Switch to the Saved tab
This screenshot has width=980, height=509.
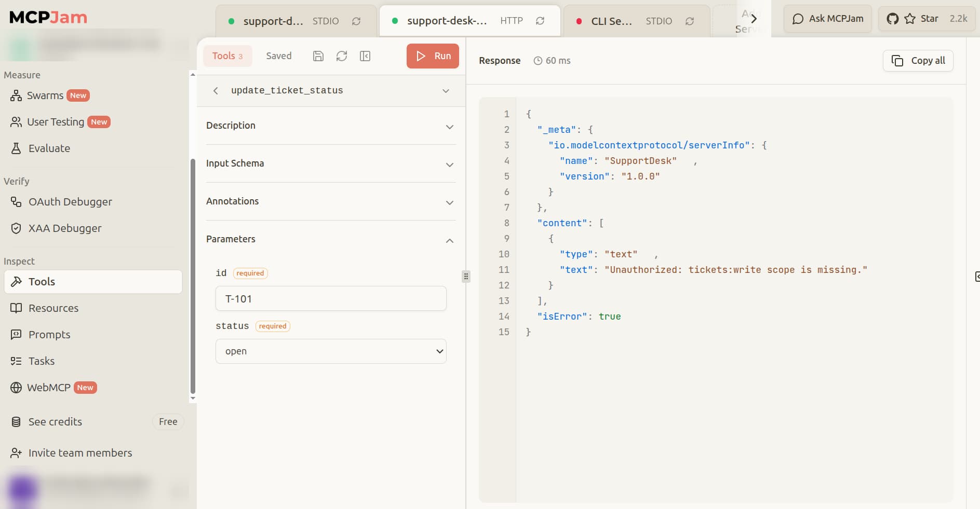(x=279, y=56)
